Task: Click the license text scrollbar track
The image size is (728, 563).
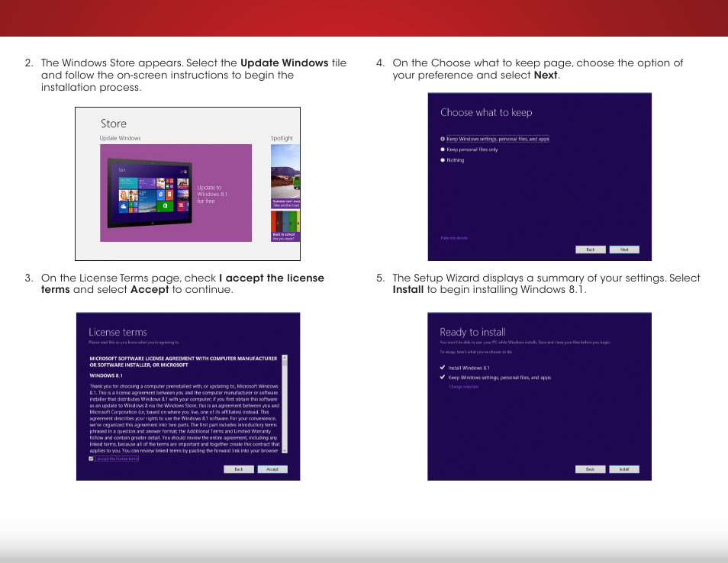Action: pos(285,404)
